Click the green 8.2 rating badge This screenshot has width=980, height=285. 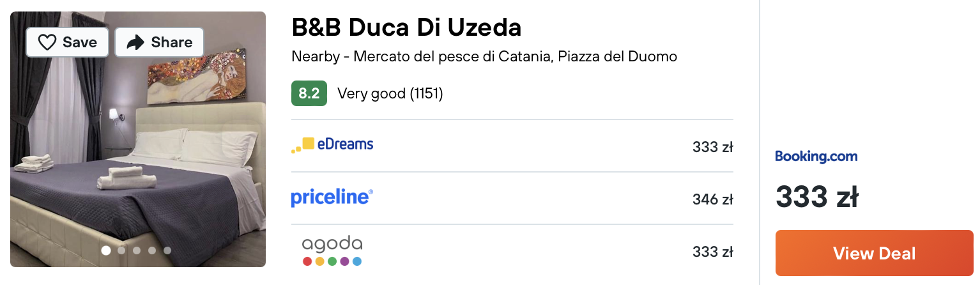[309, 93]
